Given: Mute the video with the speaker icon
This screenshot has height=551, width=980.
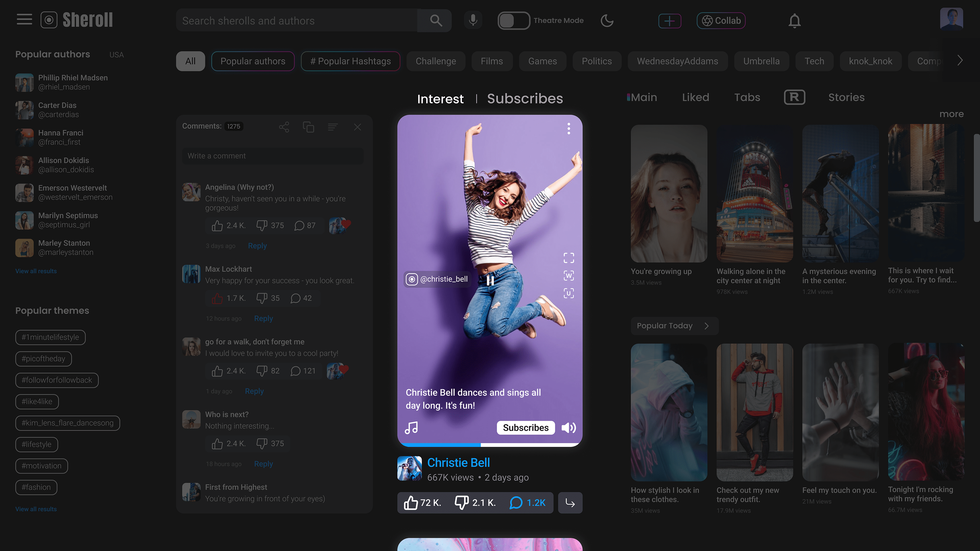Looking at the screenshot, I should [x=568, y=428].
